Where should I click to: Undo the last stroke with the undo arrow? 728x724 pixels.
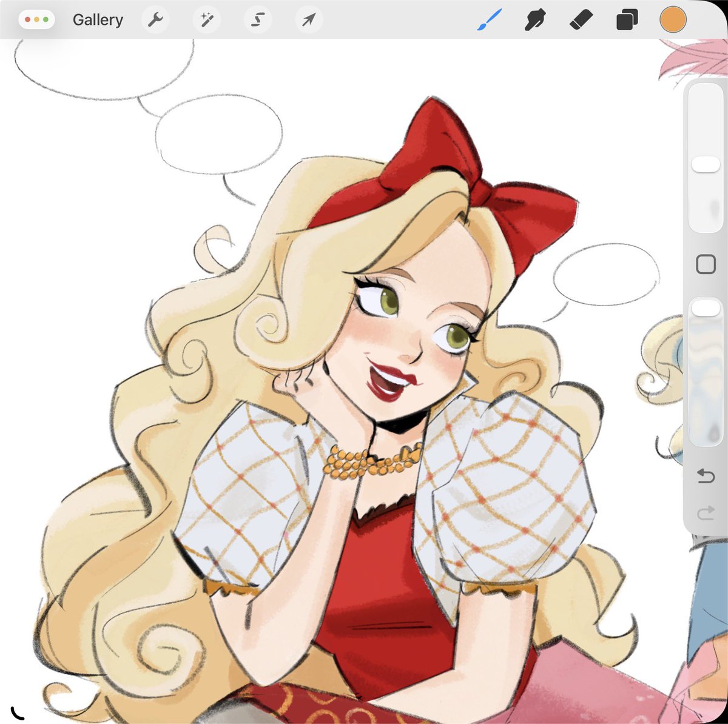[706, 476]
